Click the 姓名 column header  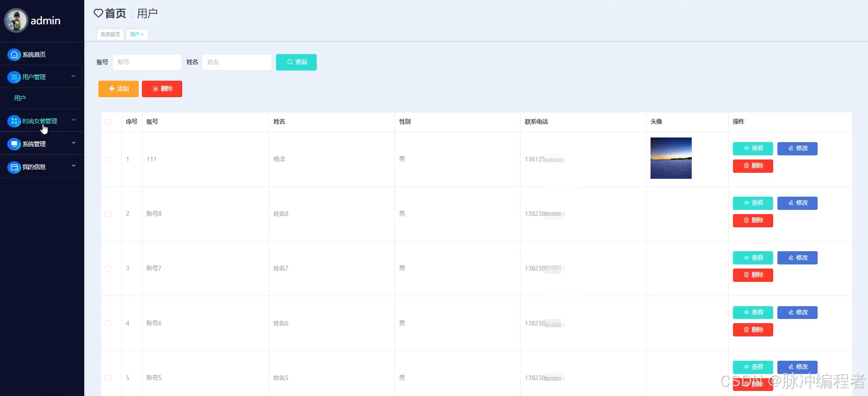[x=279, y=122]
